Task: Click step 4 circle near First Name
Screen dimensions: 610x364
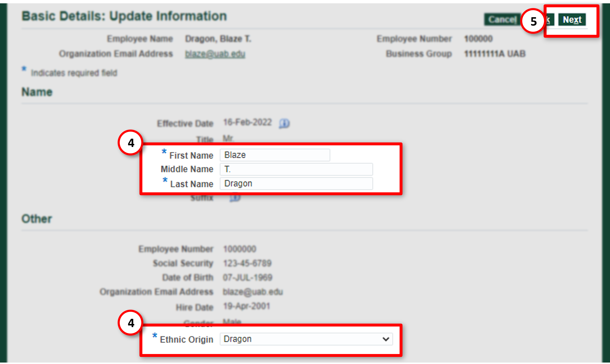Action: click(x=131, y=143)
